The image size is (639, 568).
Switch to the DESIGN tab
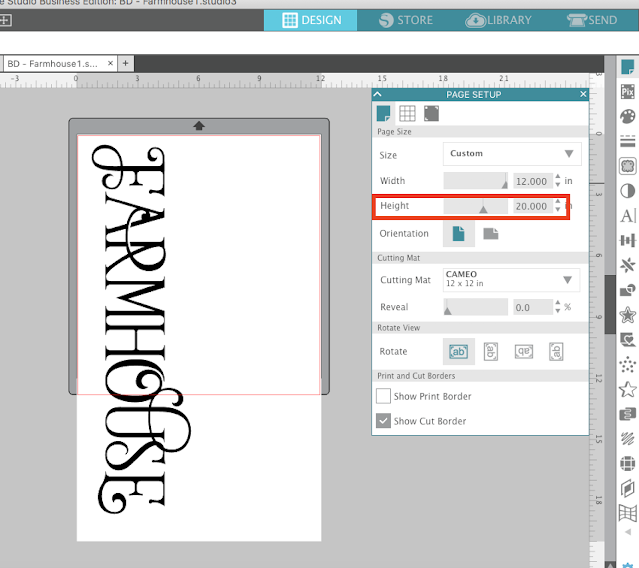[311, 20]
